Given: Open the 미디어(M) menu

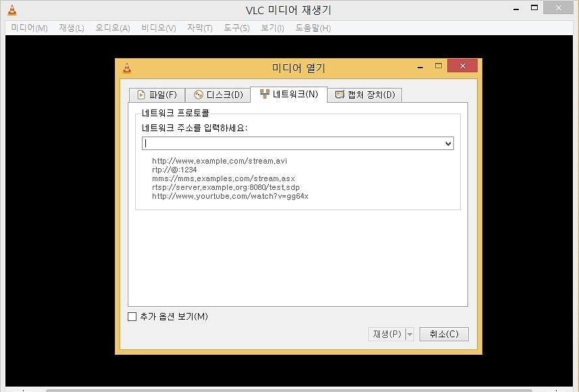Looking at the screenshot, I should (29, 28).
